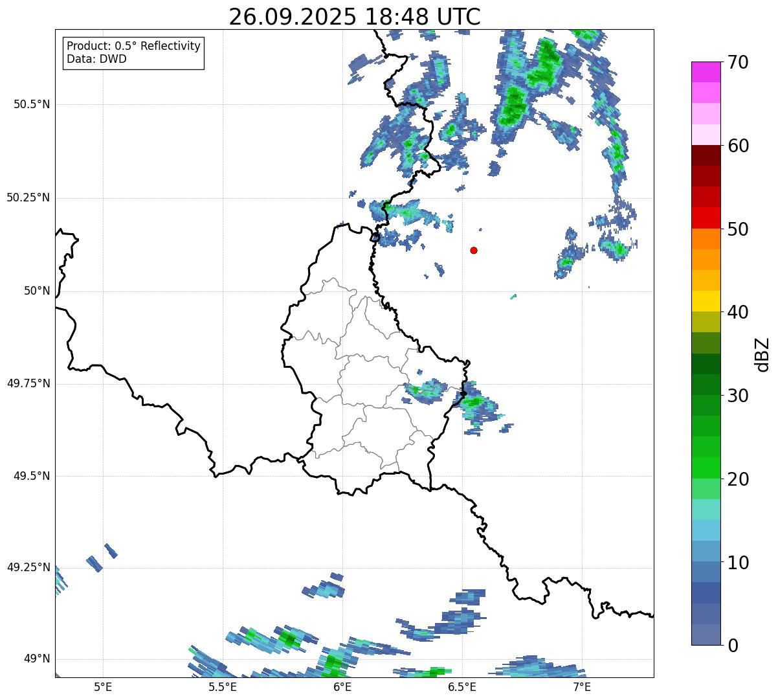Click the 49.25°N latitude label
The width and height of the screenshot is (778, 700).
pos(28,567)
